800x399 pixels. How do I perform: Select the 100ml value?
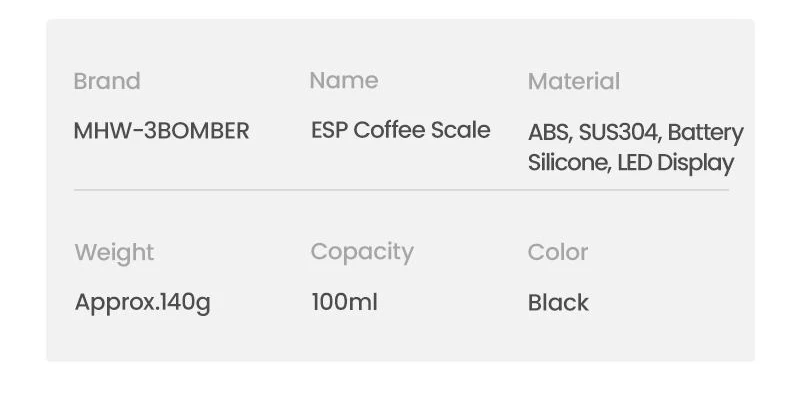(344, 302)
